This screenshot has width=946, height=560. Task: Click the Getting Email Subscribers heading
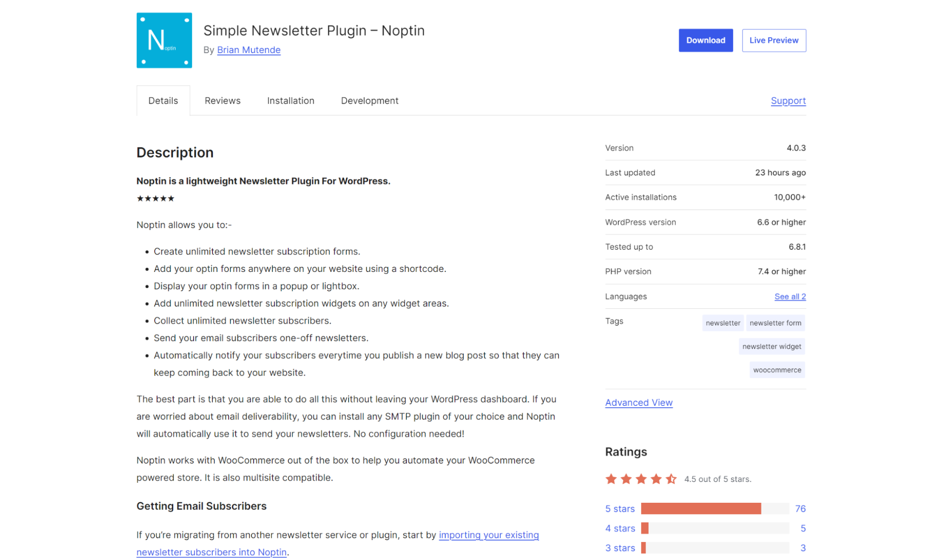coord(201,506)
